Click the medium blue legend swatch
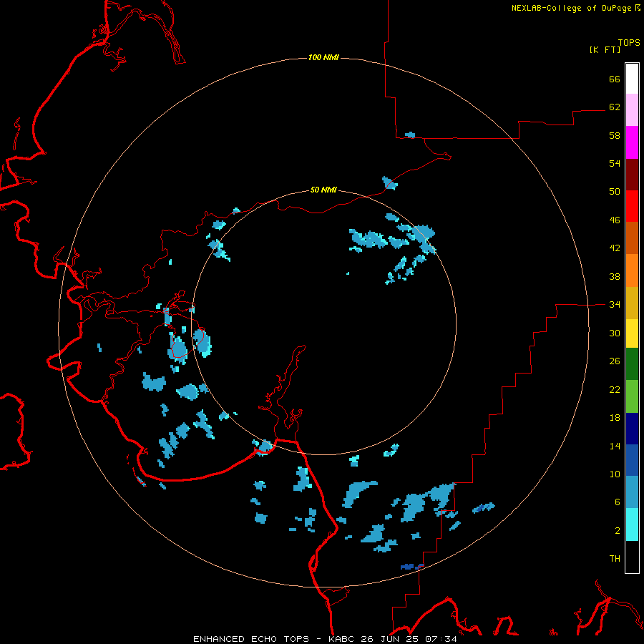This screenshot has width=644, height=644. click(632, 460)
